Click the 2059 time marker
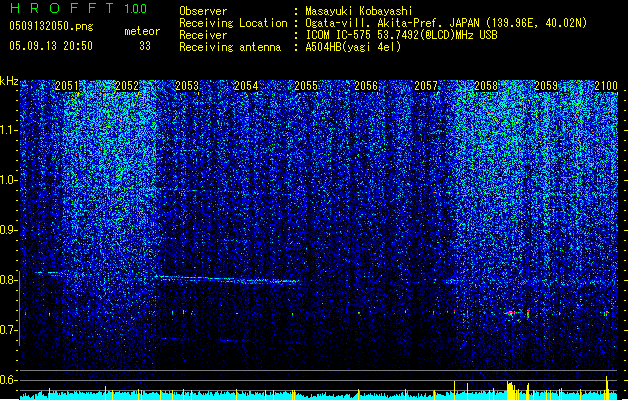The height and width of the screenshot is (400, 629). pyautogui.click(x=546, y=86)
